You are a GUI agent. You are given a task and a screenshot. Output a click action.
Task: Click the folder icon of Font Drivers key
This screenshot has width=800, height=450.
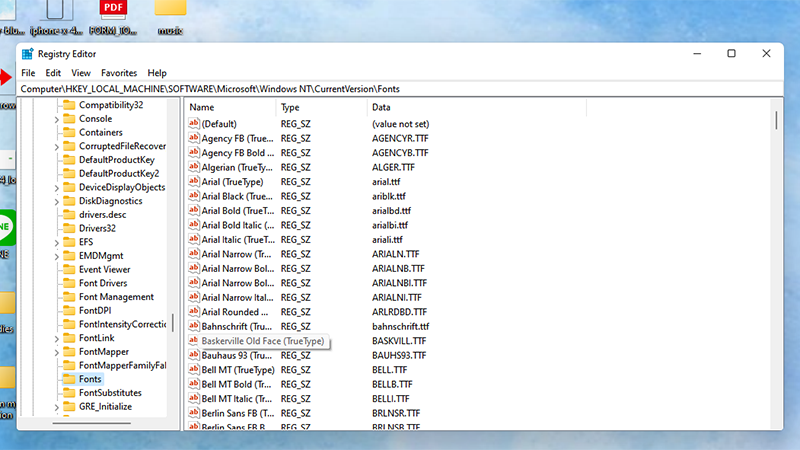pyautogui.click(x=69, y=283)
